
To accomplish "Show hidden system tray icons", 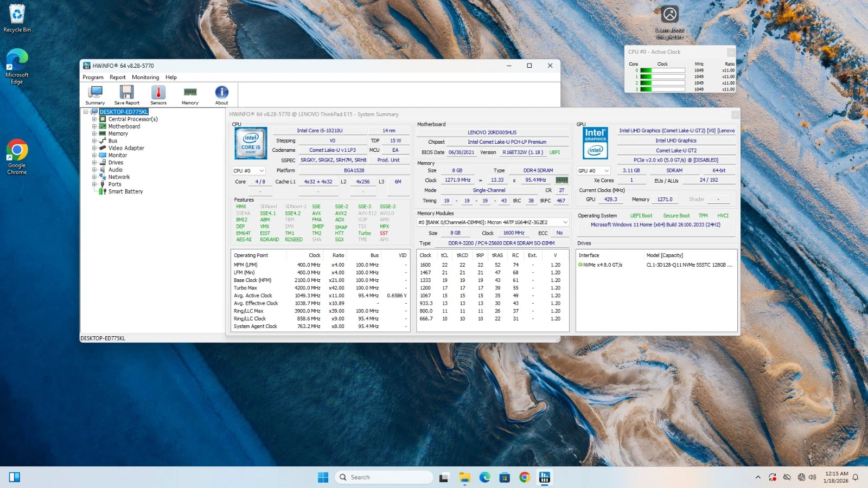I will pyautogui.click(x=758, y=477).
